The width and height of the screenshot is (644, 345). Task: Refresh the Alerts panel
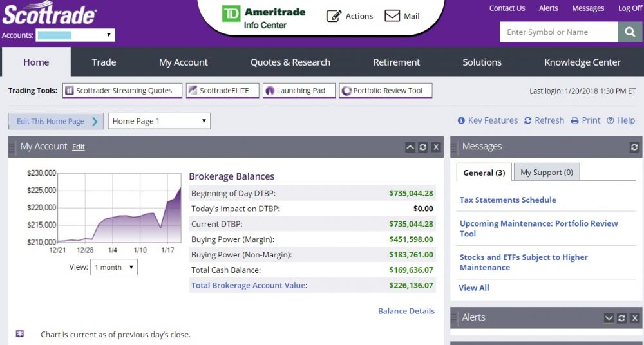(x=621, y=318)
